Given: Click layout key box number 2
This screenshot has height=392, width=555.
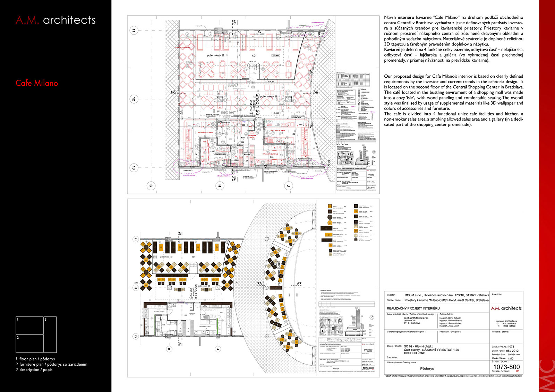Looking at the screenshot, I should click(29, 344).
